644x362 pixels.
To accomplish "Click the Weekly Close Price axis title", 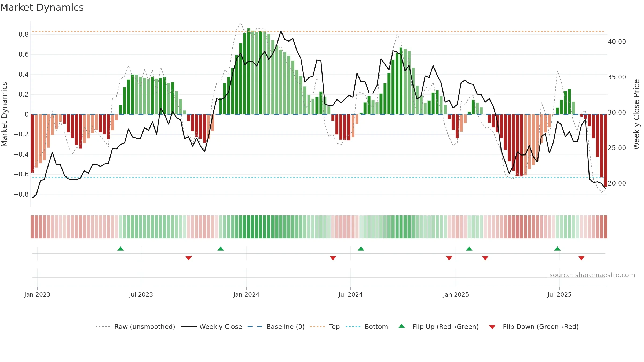I will pos(636,114).
